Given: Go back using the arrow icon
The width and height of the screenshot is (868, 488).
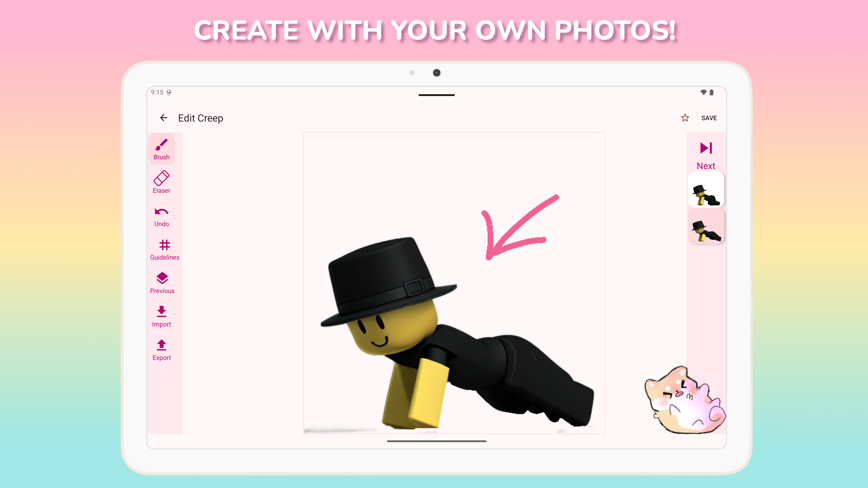Looking at the screenshot, I should coord(164,118).
